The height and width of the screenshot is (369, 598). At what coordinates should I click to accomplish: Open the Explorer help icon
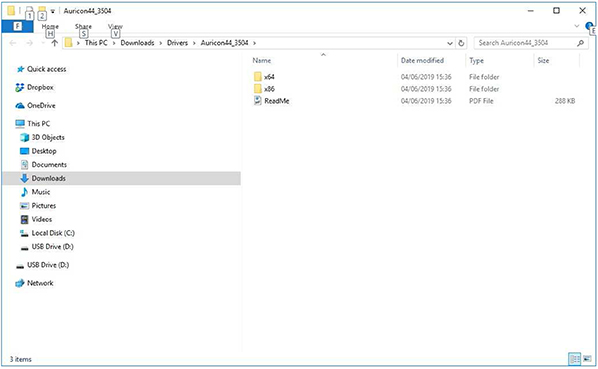coord(589,26)
